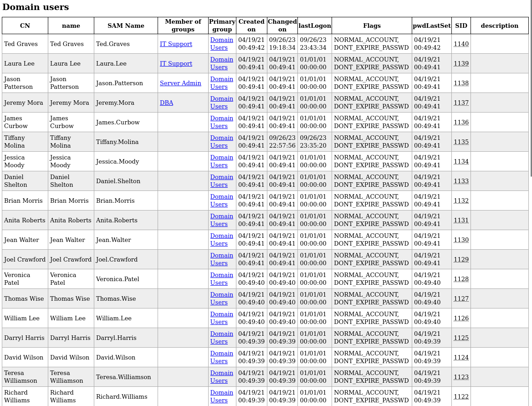Select the Veronica.Patel SAM name cell
The width and height of the screenshot is (532, 406).
(x=126, y=279)
